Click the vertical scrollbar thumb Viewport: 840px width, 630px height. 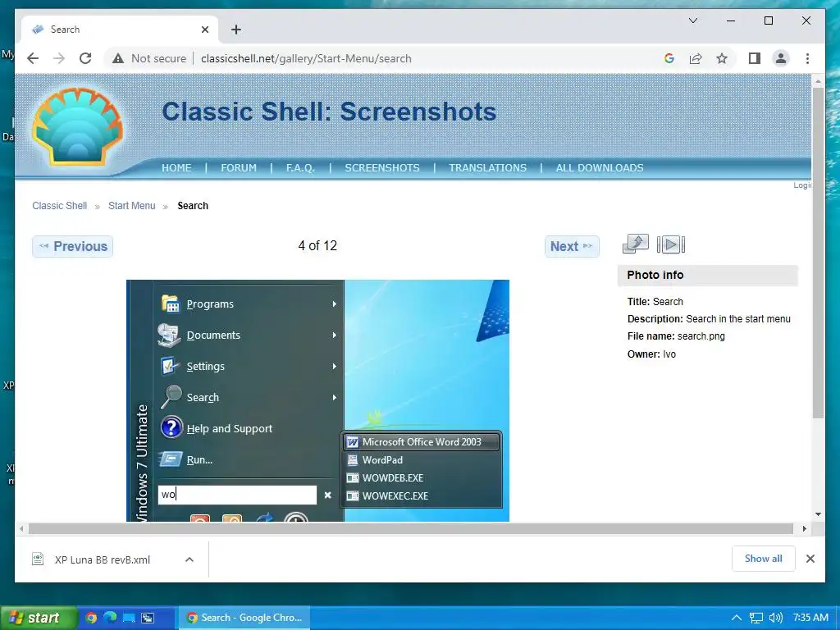(x=818, y=253)
